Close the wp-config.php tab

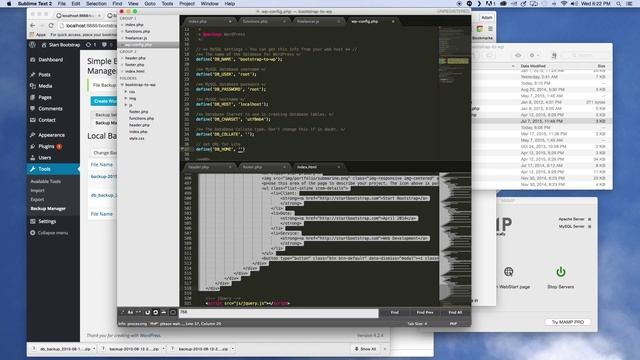tap(393, 21)
